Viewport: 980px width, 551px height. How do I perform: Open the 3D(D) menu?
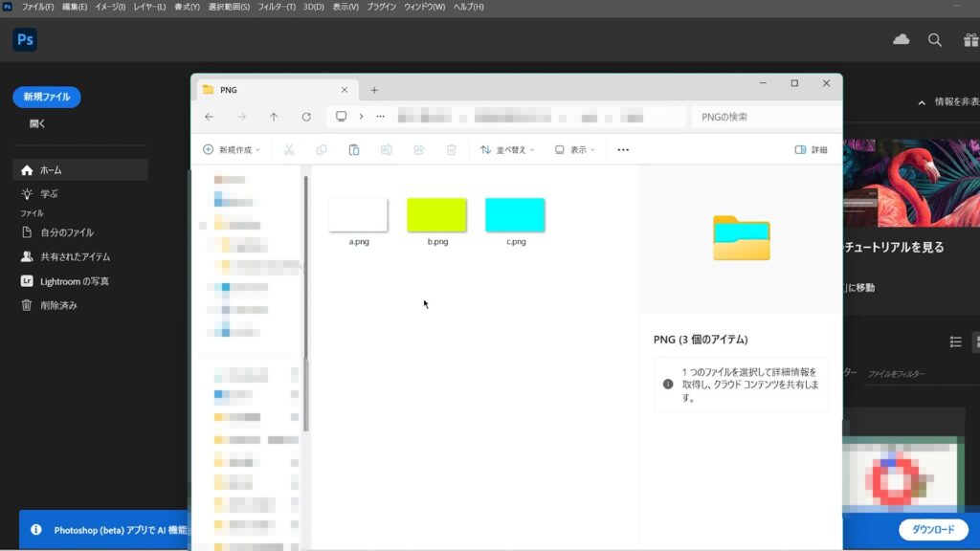[x=314, y=7]
